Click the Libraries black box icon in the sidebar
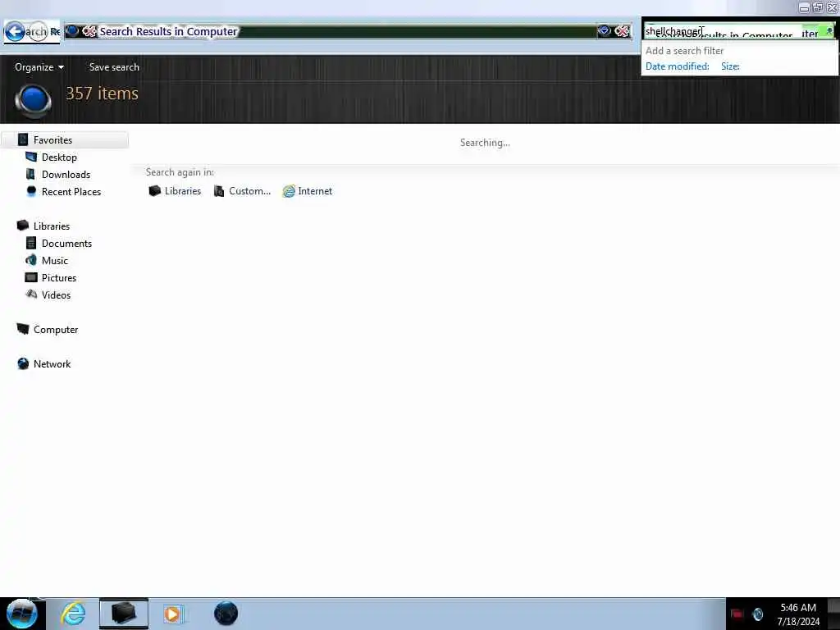The image size is (840, 630). [22, 225]
